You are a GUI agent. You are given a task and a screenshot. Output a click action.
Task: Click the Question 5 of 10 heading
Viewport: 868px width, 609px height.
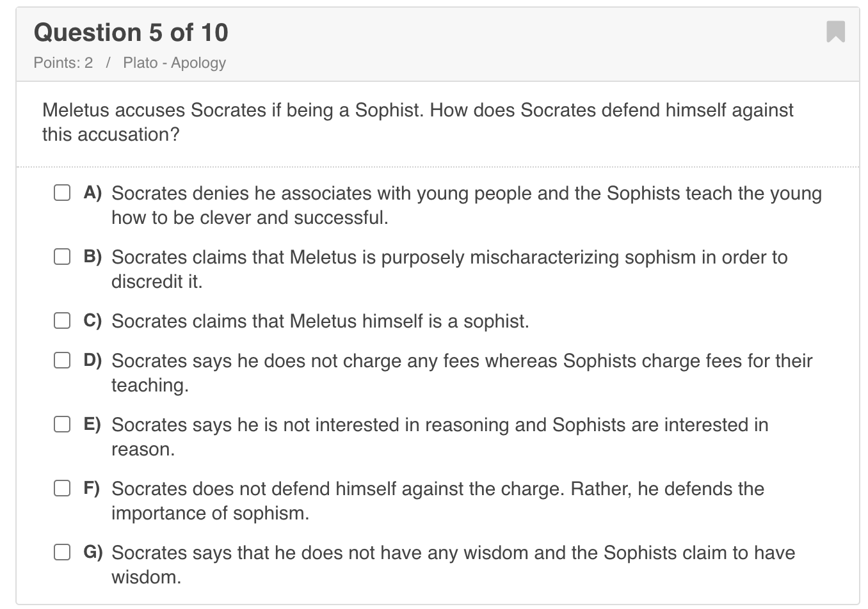tap(131, 33)
